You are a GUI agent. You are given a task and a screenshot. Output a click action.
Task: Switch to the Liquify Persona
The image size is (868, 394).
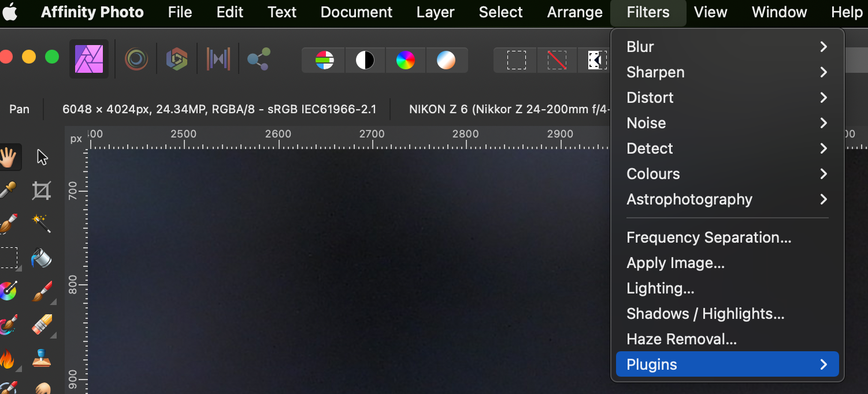click(x=136, y=59)
